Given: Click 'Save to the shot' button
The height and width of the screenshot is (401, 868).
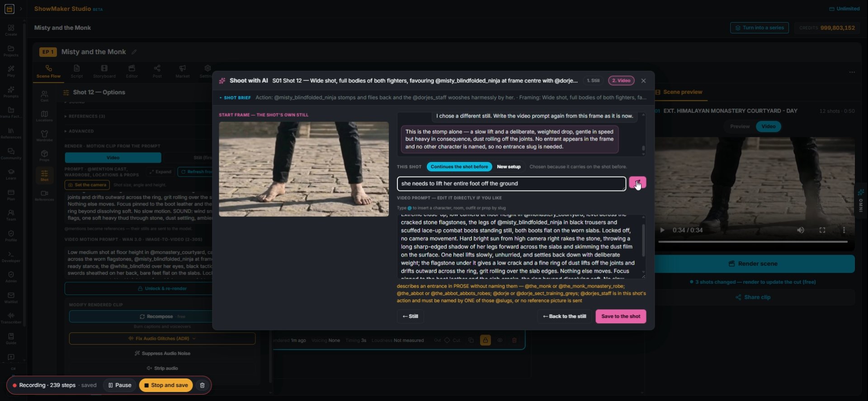Looking at the screenshot, I should (621, 316).
